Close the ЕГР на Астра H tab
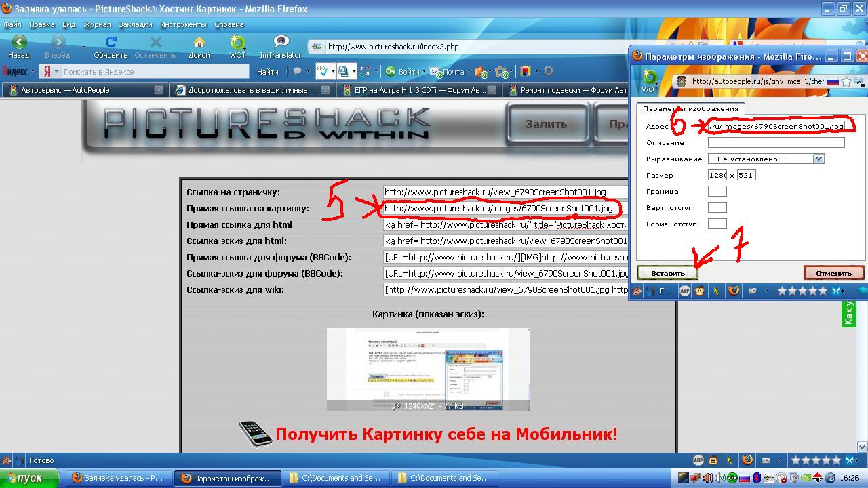Image resolution: width=868 pixels, height=488 pixels. 492,89
